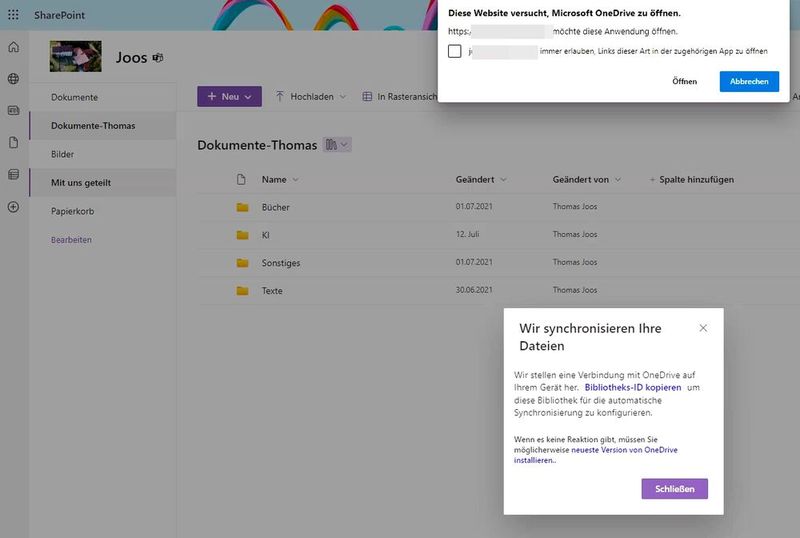Open the Sonstiges folder name
800x538 pixels.
[x=281, y=263]
